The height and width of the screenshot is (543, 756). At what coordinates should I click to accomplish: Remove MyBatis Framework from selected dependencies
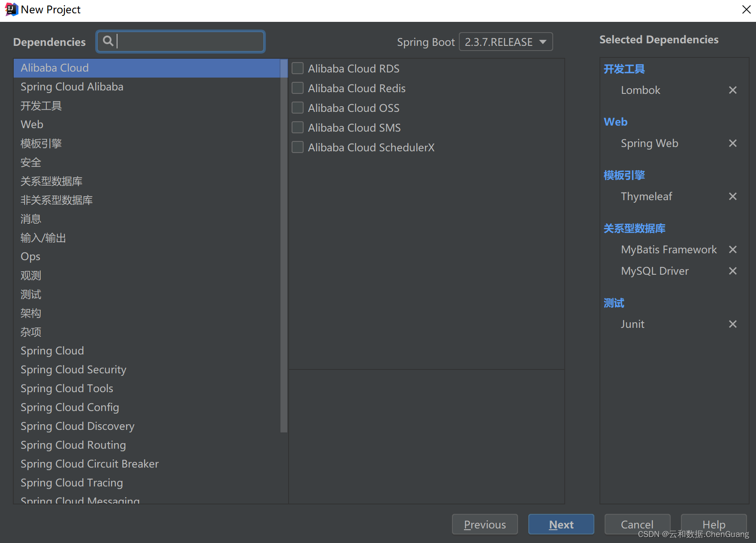[x=732, y=249]
